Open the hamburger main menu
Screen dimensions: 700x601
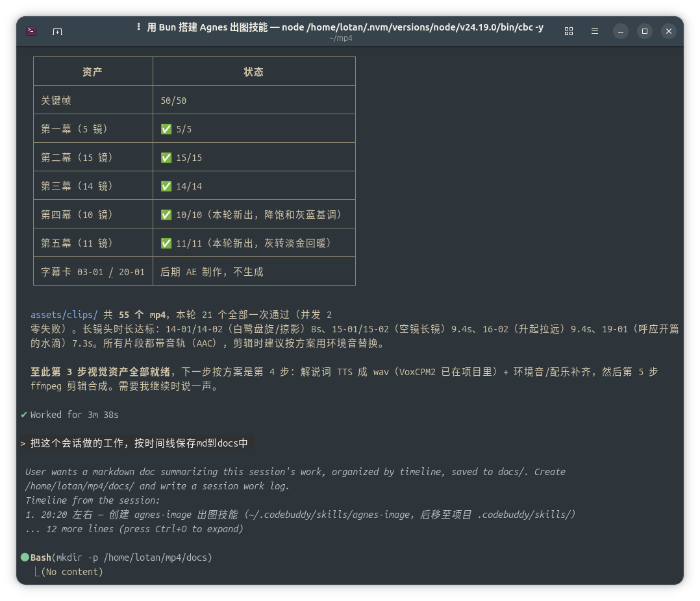pos(595,31)
